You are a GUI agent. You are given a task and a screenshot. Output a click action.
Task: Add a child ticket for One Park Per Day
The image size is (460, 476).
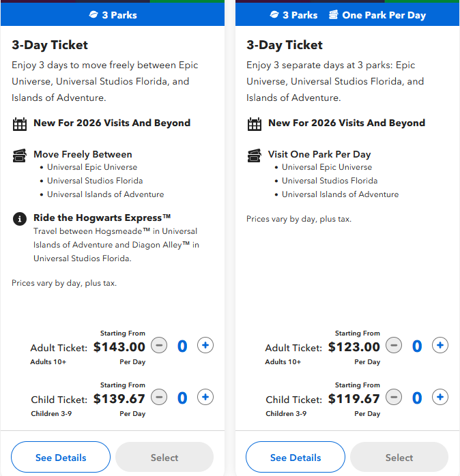click(x=440, y=397)
